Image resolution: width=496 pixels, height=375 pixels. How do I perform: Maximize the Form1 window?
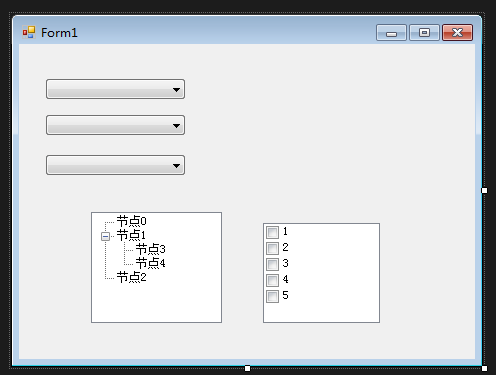(424, 32)
